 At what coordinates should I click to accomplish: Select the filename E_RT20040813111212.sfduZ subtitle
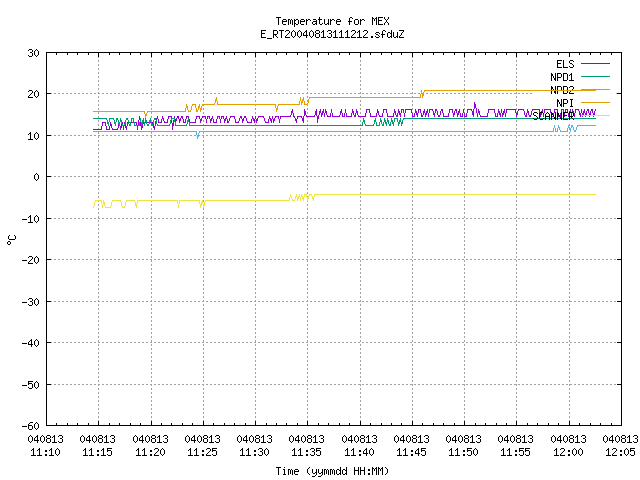click(x=332, y=34)
